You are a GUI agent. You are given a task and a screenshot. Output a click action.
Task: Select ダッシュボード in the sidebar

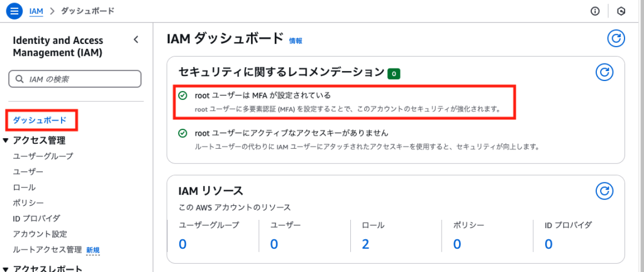40,120
